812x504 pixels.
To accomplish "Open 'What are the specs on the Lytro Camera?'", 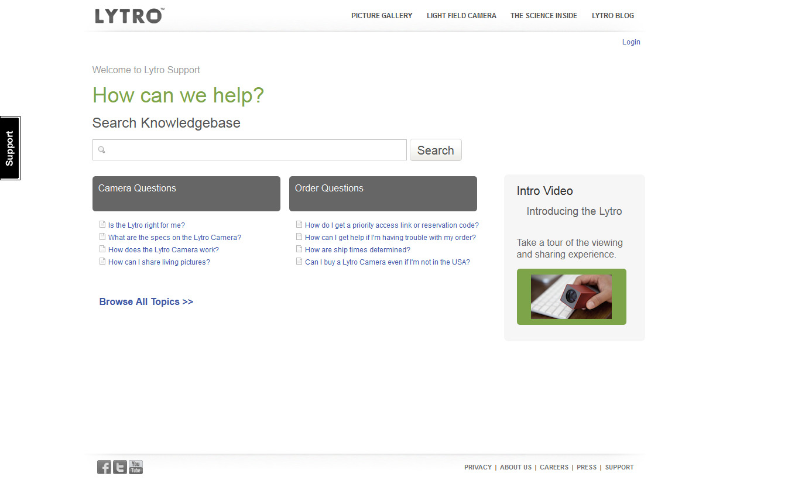I will [x=174, y=238].
